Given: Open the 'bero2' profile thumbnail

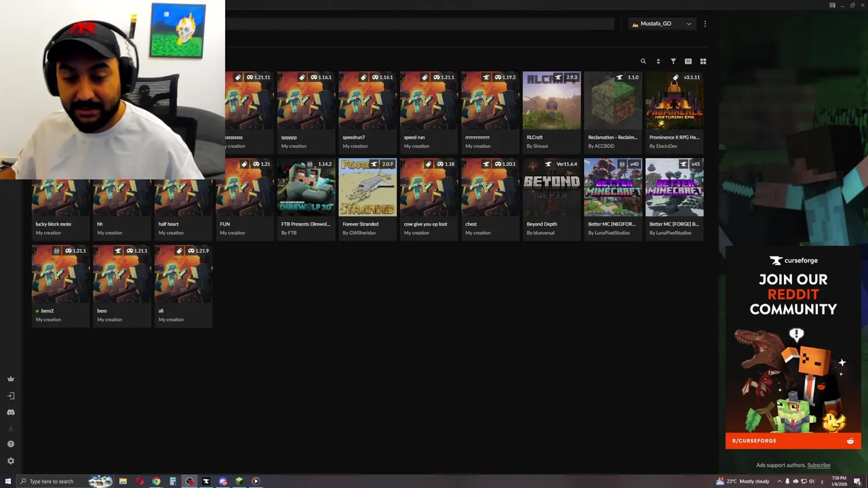Looking at the screenshot, I should (x=60, y=274).
